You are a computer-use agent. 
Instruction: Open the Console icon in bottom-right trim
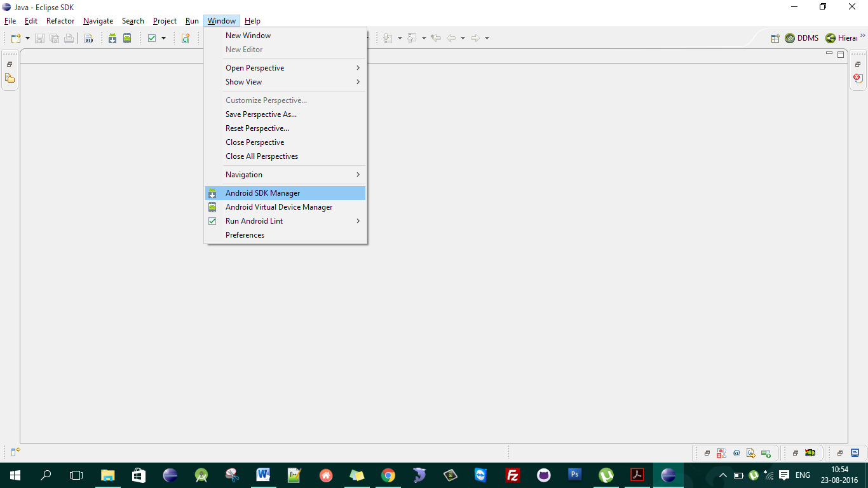(x=855, y=453)
